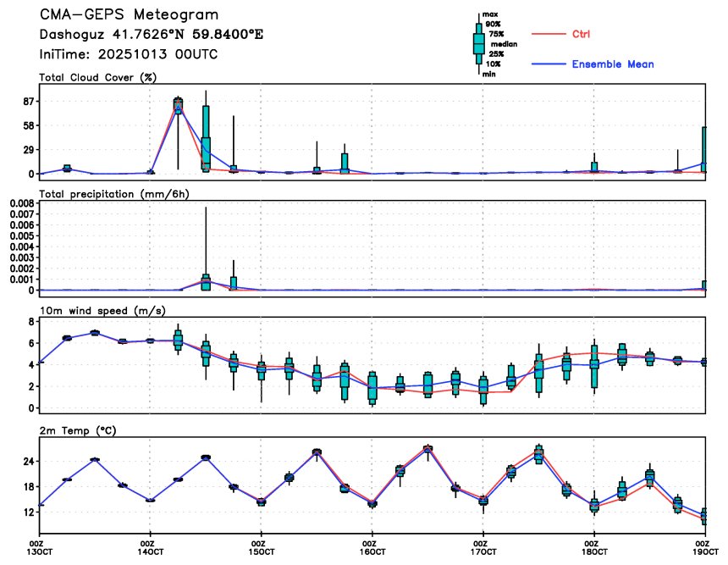Select the "Ctrl" legend label
Image resolution: width=728 pixels, height=565 pixels.
pyautogui.click(x=582, y=34)
